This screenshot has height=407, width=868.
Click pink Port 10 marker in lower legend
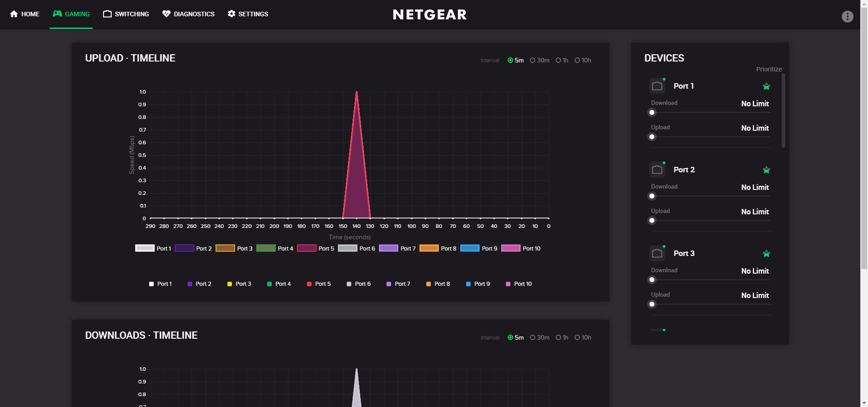click(x=508, y=284)
